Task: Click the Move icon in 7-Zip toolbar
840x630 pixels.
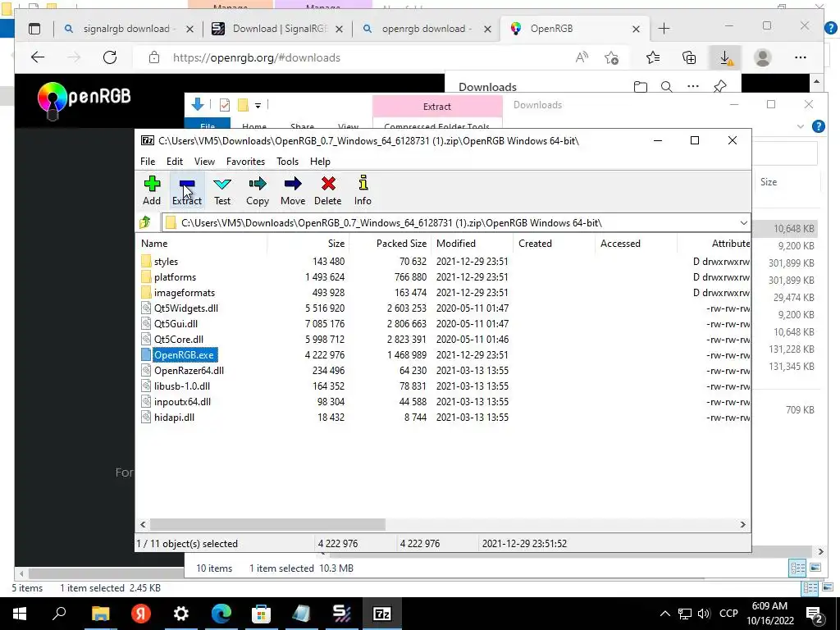Action: 293,190
